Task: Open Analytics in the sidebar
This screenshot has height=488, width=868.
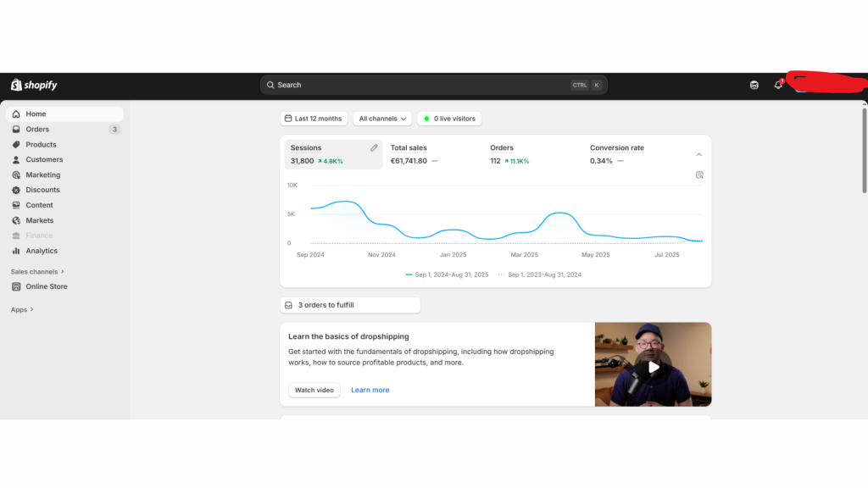Action: pos(42,251)
